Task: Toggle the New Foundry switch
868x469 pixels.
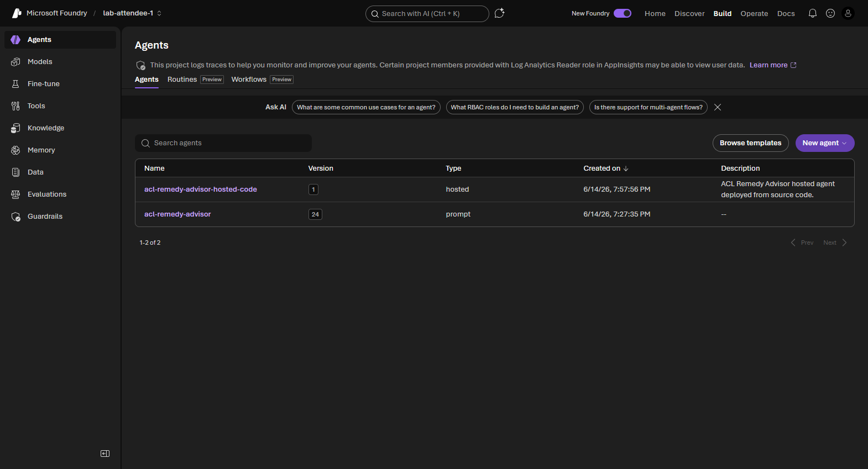Action: point(623,13)
